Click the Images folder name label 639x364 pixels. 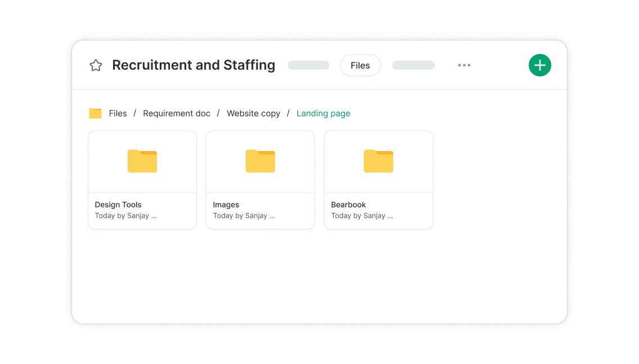coord(226,205)
